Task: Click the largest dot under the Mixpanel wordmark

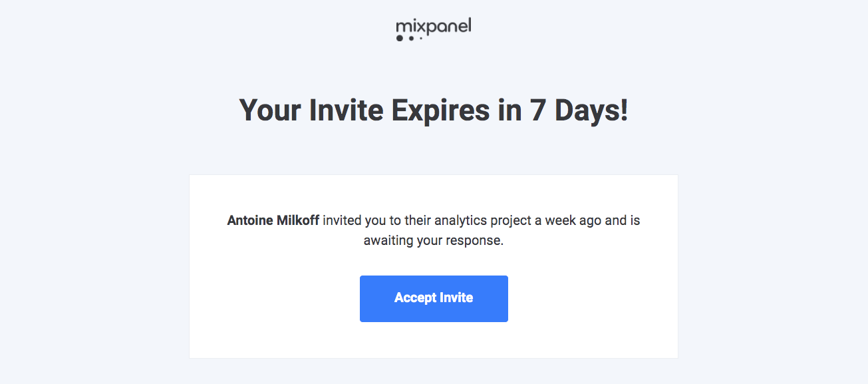Action: [400, 39]
